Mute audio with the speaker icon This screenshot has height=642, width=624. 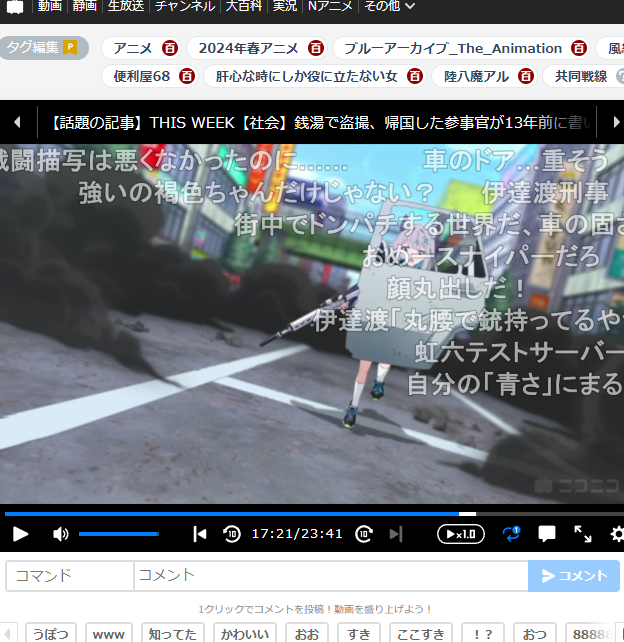(x=61, y=534)
